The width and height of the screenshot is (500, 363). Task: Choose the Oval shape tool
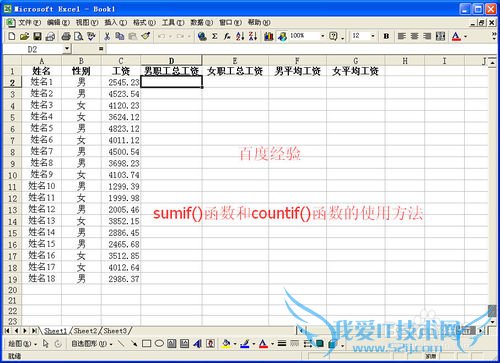pos(159,343)
